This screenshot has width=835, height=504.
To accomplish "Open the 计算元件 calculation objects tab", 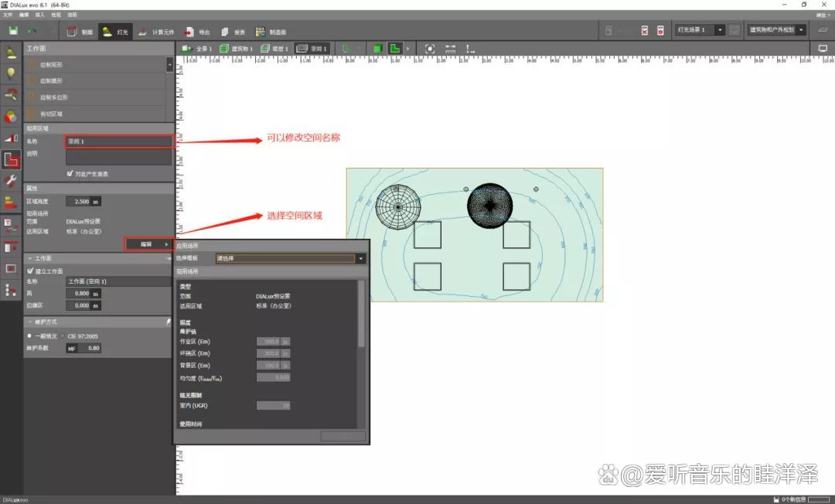I will click(156, 32).
